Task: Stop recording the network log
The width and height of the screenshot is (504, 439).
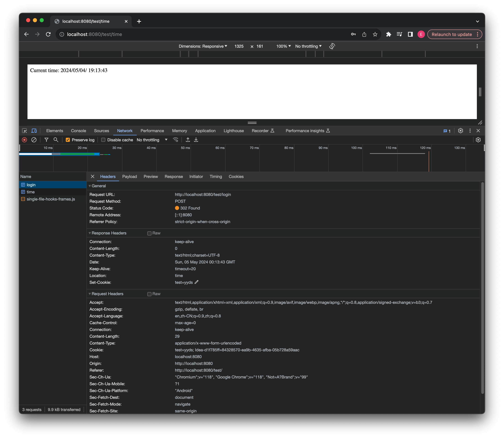Action: click(x=24, y=140)
